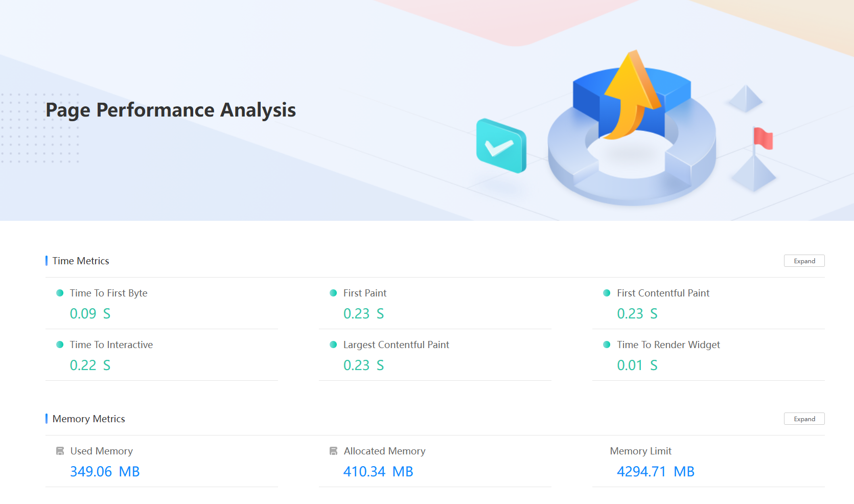The width and height of the screenshot is (854, 504).
Task: Click the green dot beside First Paint
Action: 333,293
